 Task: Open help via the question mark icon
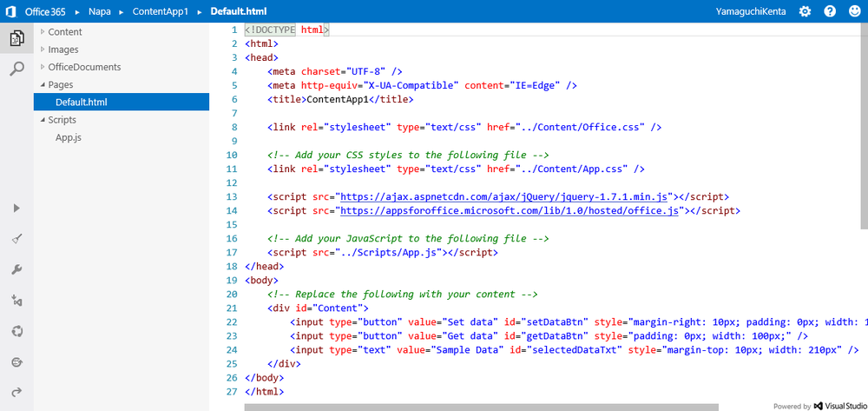[x=829, y=11]
